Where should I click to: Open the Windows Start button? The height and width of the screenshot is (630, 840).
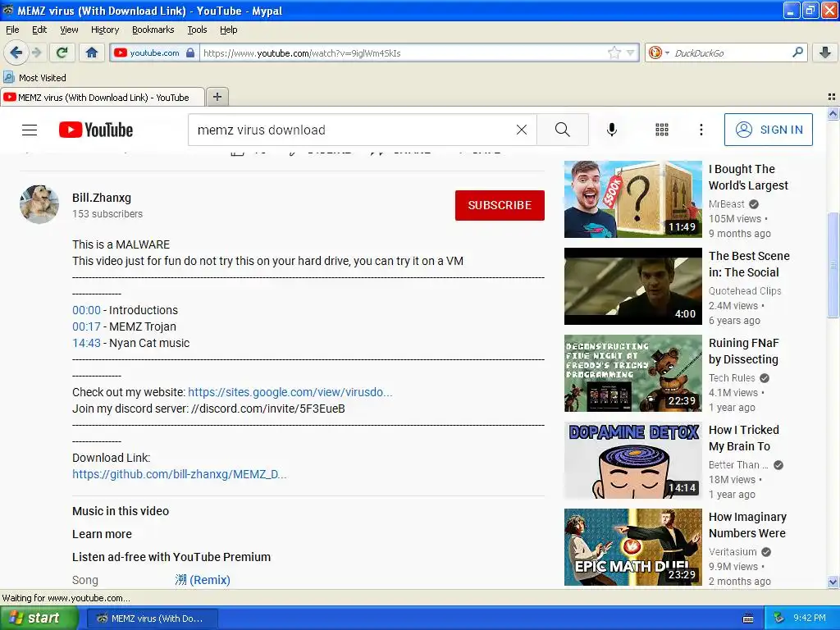pos(39,619)
